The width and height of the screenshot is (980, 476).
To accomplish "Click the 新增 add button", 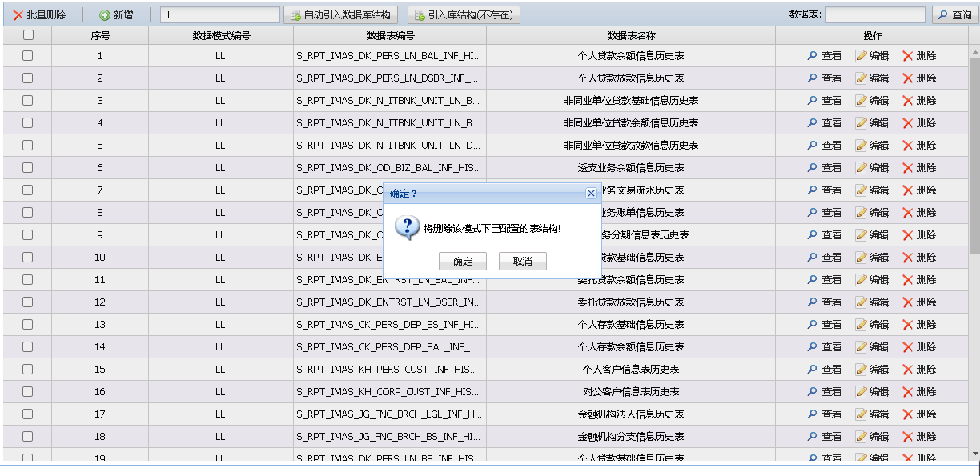I will [x=116, y=15].
